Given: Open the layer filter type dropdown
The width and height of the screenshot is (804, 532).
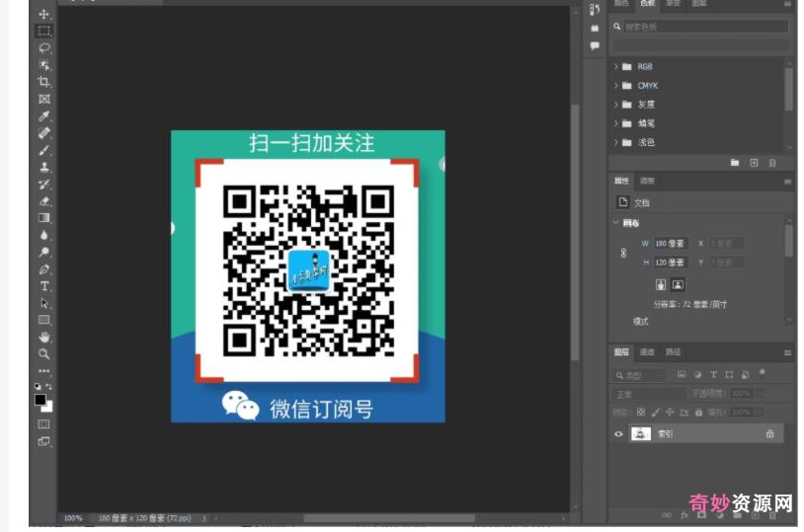Looking at the screenshot, I should pyautogui.click(x=640, y=375).
